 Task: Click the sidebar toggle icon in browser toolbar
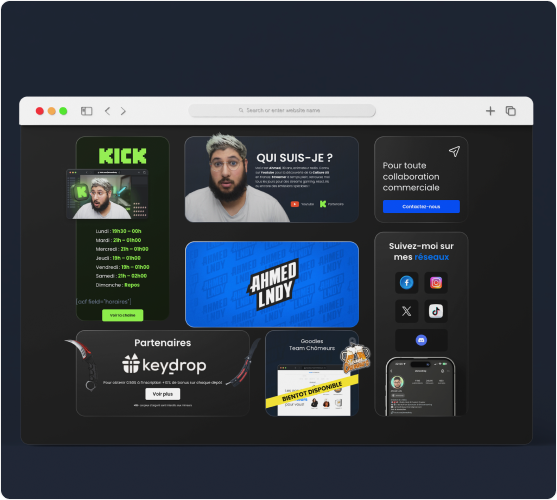click(86, 111)
